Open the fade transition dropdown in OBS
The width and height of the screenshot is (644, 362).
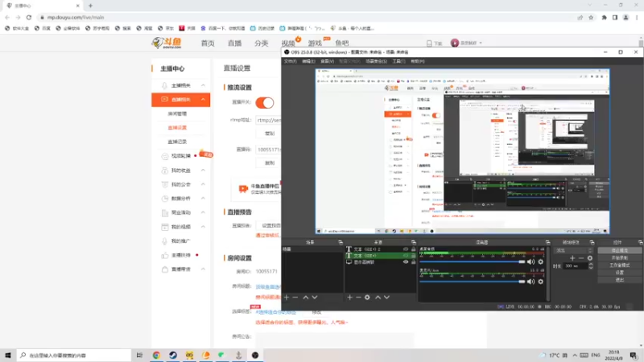(x=573, y=250)
